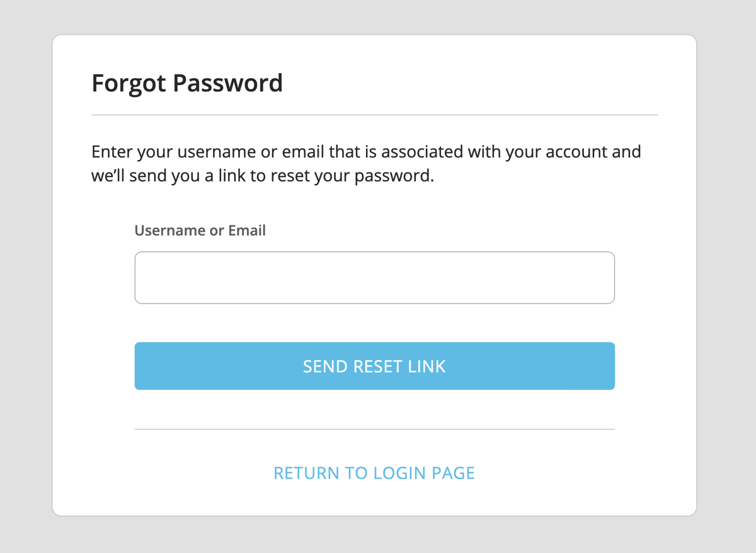
Task: Go back to login via the bottom link
Action: (x=374, y=473)
